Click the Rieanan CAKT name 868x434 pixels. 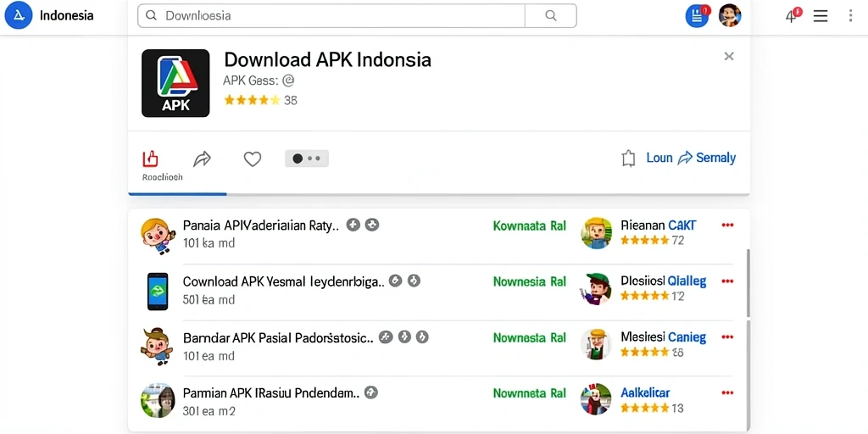pos(658,225)
